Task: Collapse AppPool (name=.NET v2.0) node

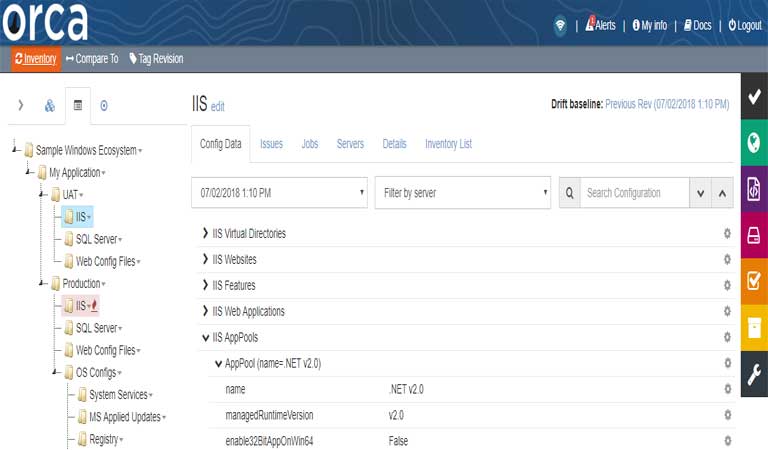Action: coord(218,363)
